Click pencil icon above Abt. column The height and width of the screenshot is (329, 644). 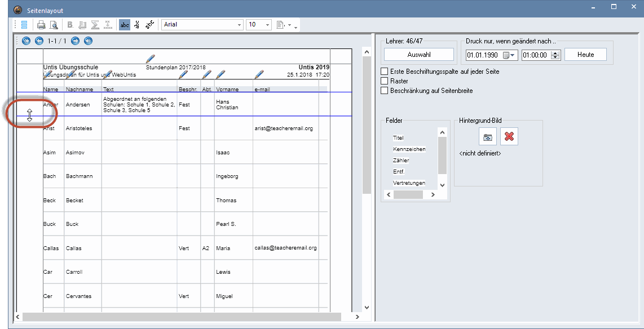click(207, 74)
